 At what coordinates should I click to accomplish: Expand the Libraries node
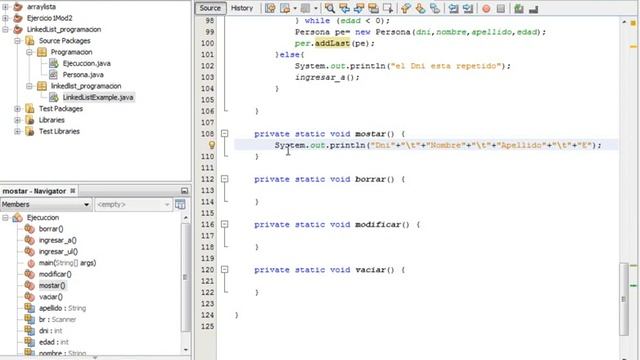coord(17,120)
